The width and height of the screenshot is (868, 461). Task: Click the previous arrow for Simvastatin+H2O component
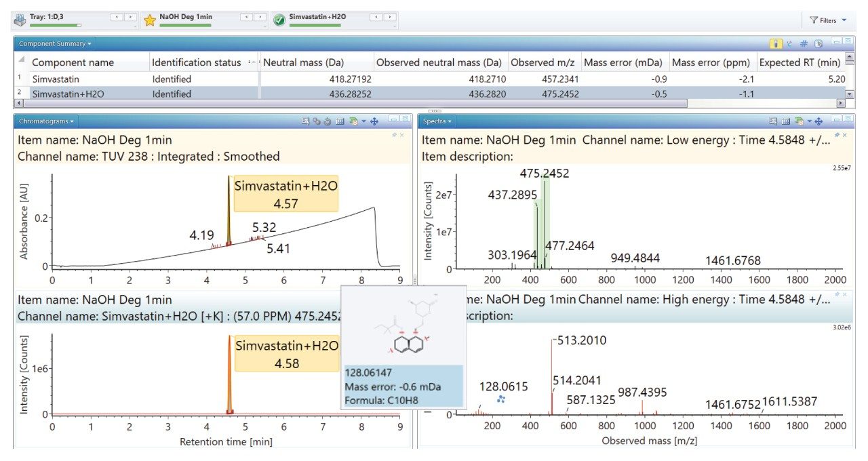375,17
